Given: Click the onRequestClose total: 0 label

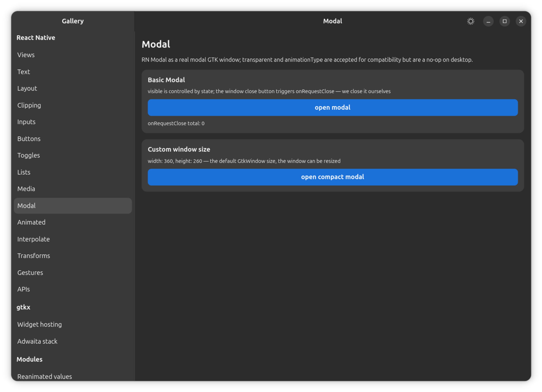Looking at the screenshot, I should click(x=176, y=123).
